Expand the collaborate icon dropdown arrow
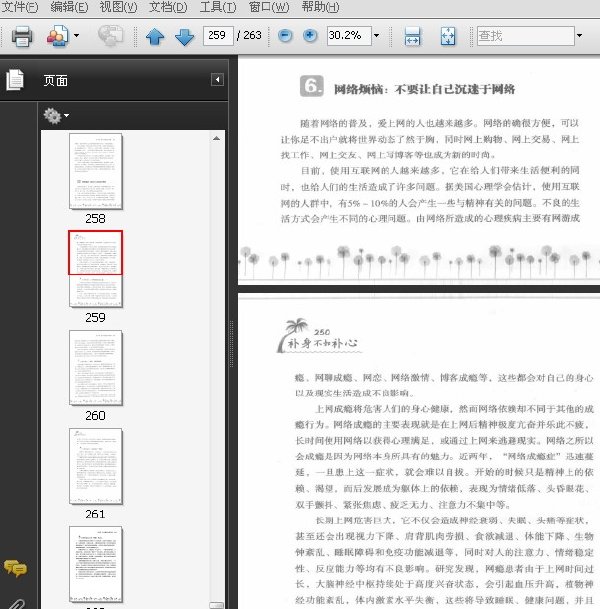600x609 pixels. tap(77, 36)
